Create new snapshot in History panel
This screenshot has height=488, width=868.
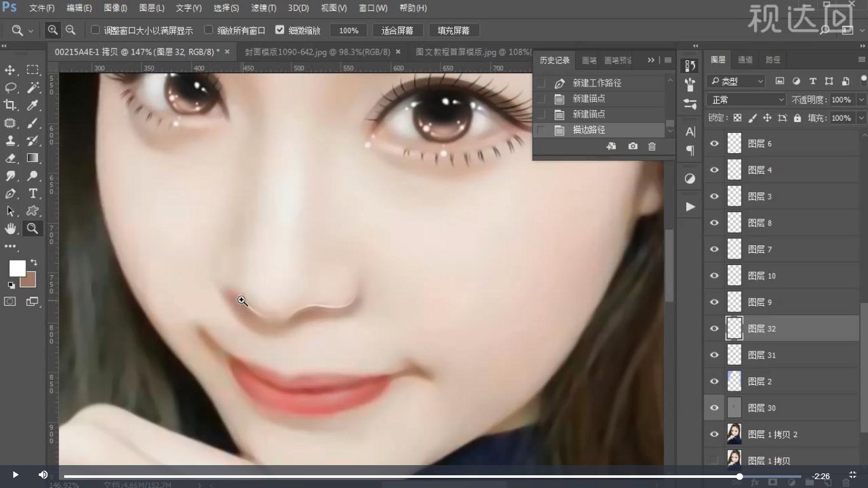[633, 146]
